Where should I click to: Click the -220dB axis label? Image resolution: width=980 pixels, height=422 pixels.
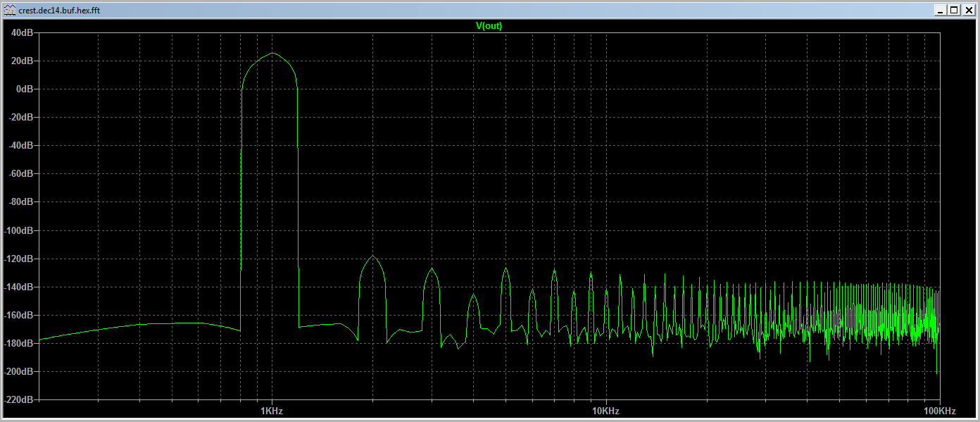click(18, 399)
